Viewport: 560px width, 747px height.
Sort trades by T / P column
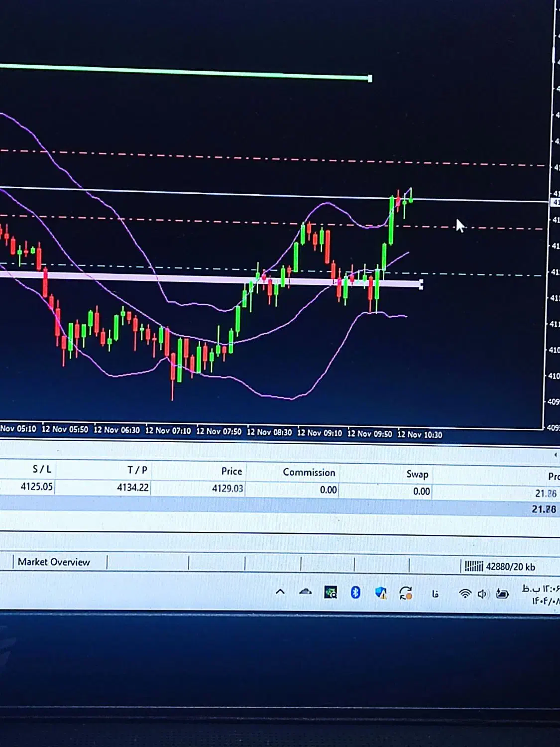[x=137, y=470]
